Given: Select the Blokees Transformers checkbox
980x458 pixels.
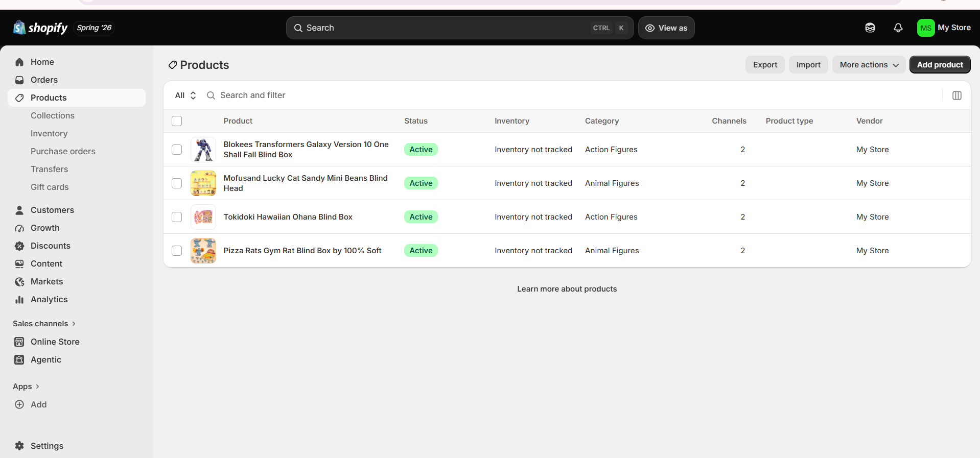Looking at the screenshot, I should [x=177, y=150].
